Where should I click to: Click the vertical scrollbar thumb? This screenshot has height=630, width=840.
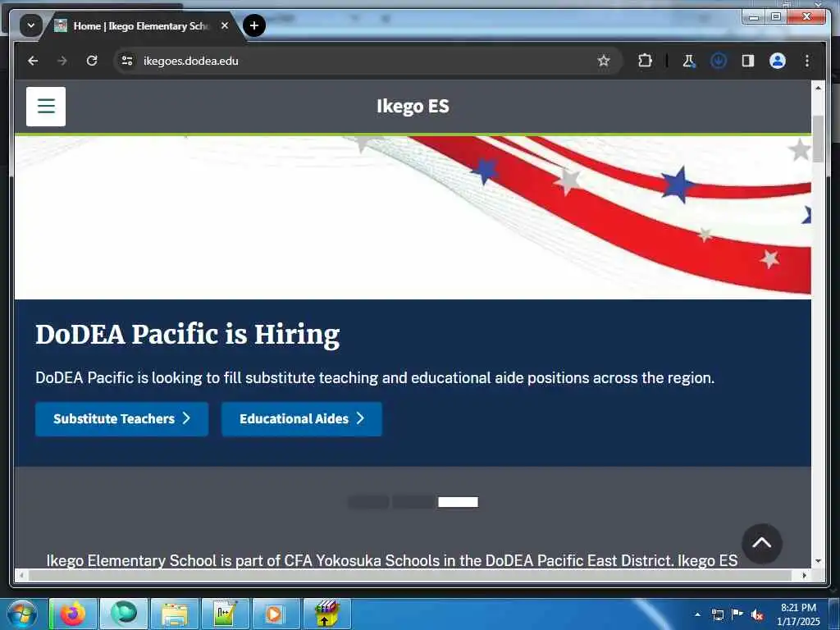pyautogui.click(x=818, y=138)
